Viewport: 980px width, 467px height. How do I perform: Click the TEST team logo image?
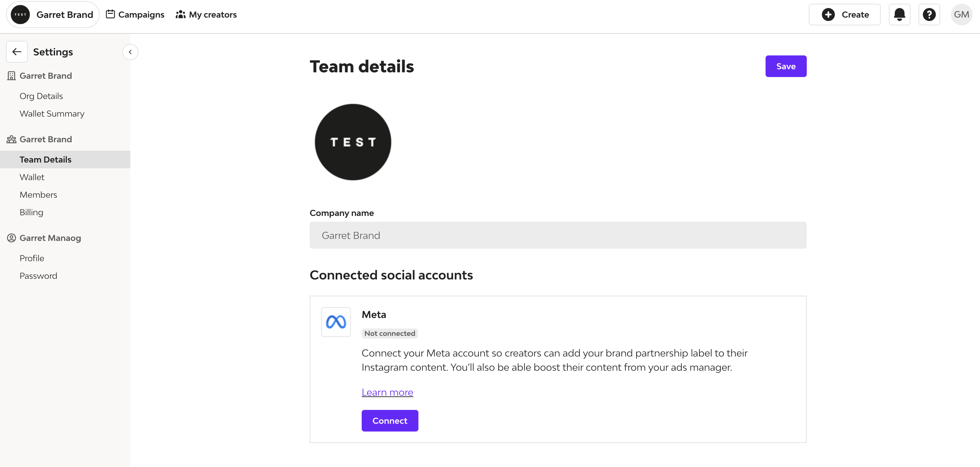353,142
